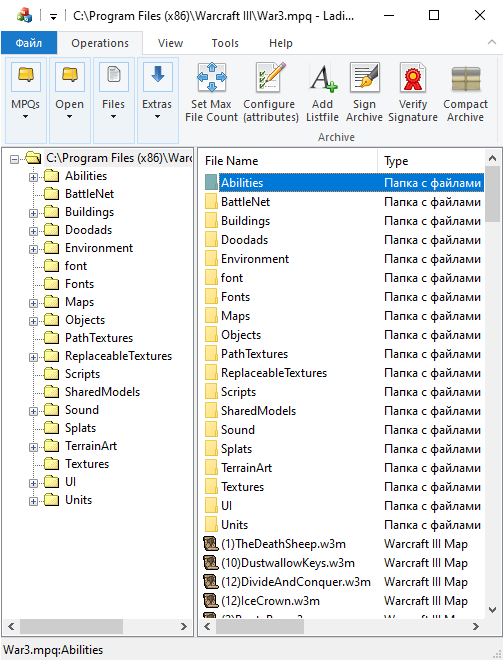Viewport: 504px width, 661px height.
Task: Open the Файл tab
Action: click(29, 43)
